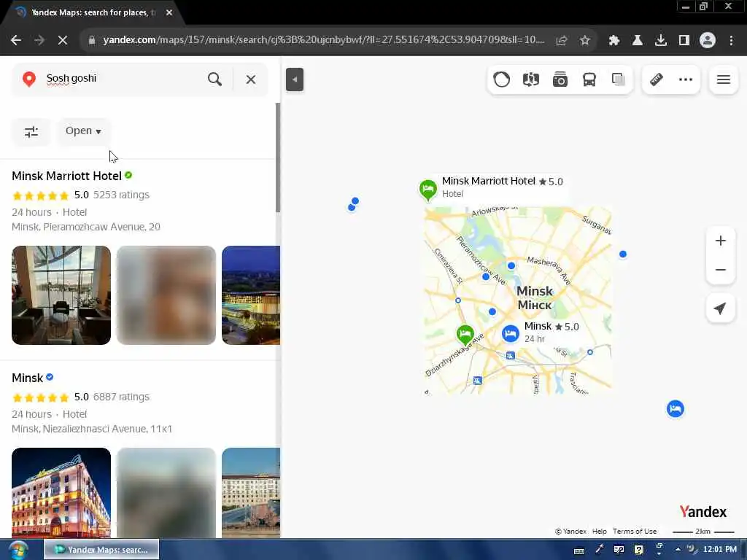Image resolution: width=747 pixels, height=560 pixels.
Task: Click the Yandex logo on the map
Action: (x=703, y=512)
